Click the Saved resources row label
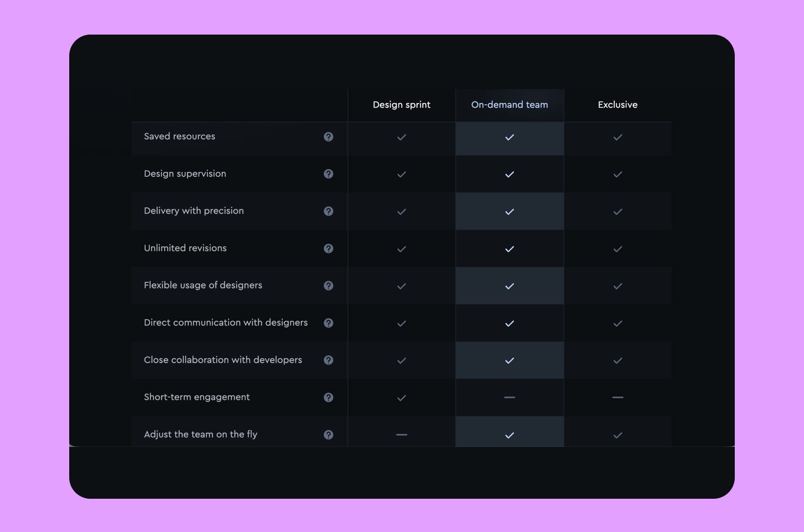 (x=179, y=137)
